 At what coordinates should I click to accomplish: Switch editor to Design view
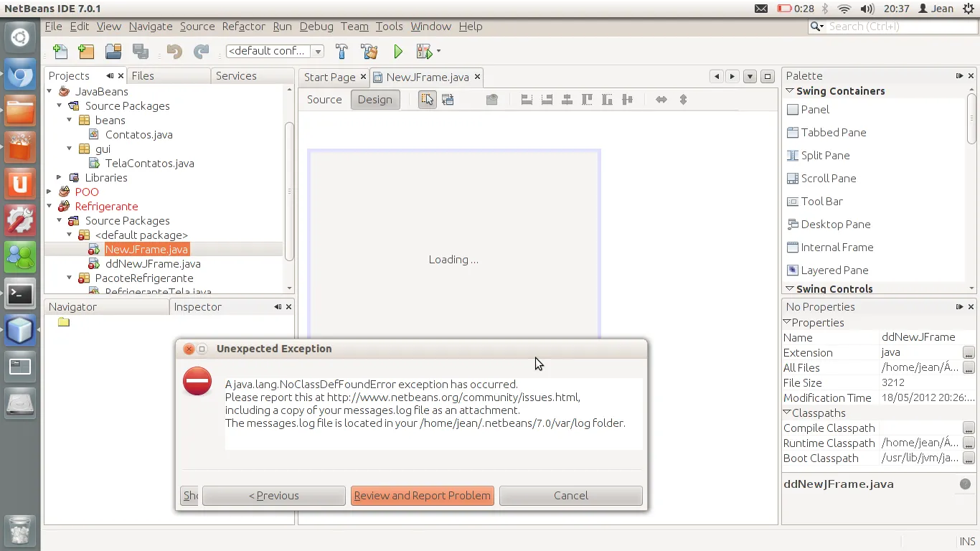(374, 100)
